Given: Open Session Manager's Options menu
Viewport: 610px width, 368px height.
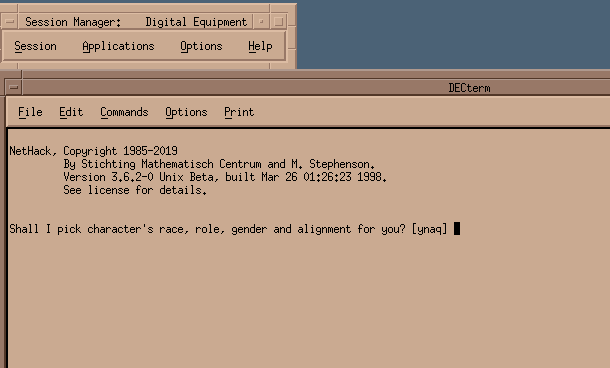Looking at the screenshot, I should (x=201, y=46).
